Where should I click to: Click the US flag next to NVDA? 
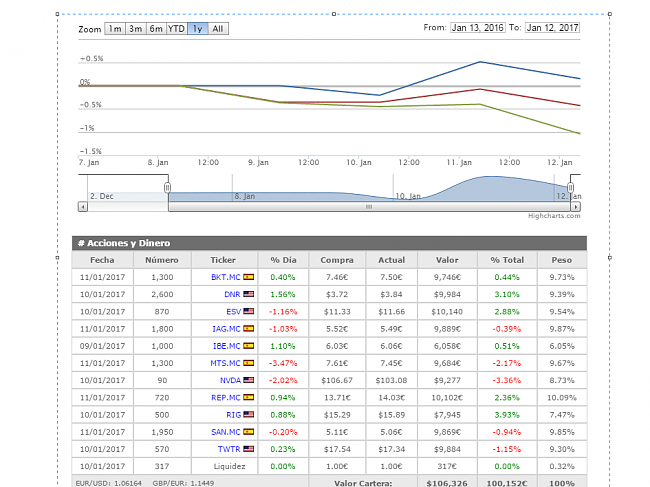(248, 380)
